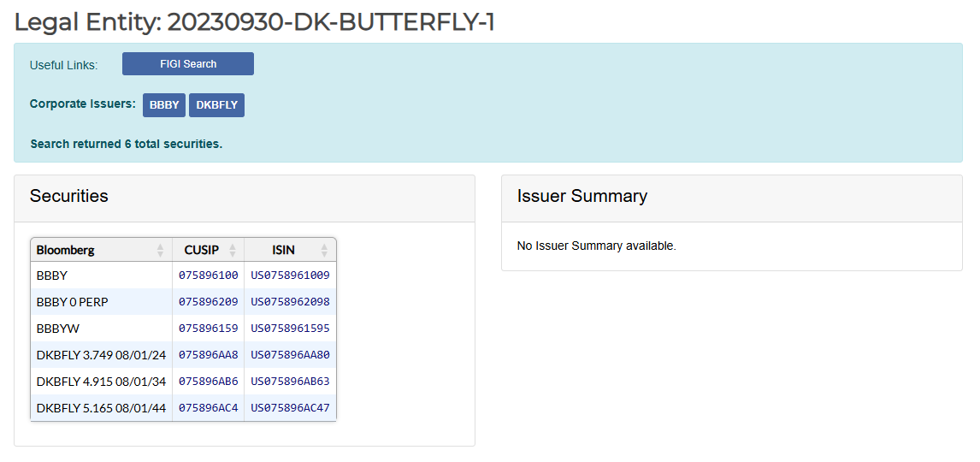This screenshot has width=980, height=462.
Task: Click 'Search returned 6 total securities' text
Action: [127, 144]
